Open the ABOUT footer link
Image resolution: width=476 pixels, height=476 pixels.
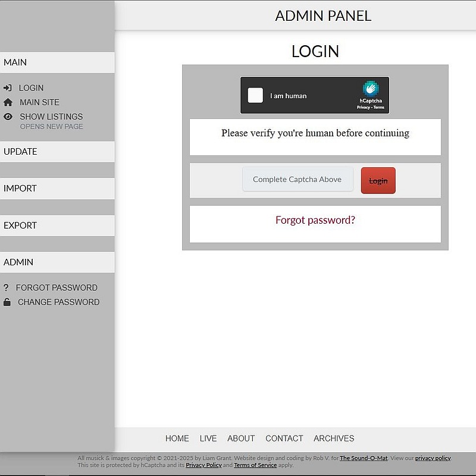pyautogui.click(x=241, y=439)
